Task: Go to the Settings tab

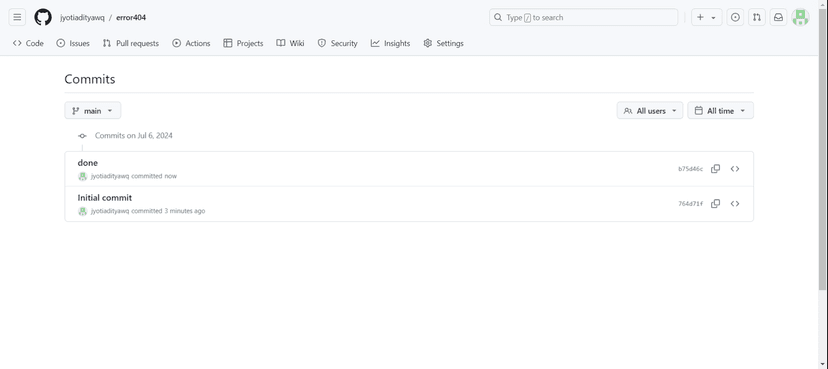Action: click(x=444, y=43)
